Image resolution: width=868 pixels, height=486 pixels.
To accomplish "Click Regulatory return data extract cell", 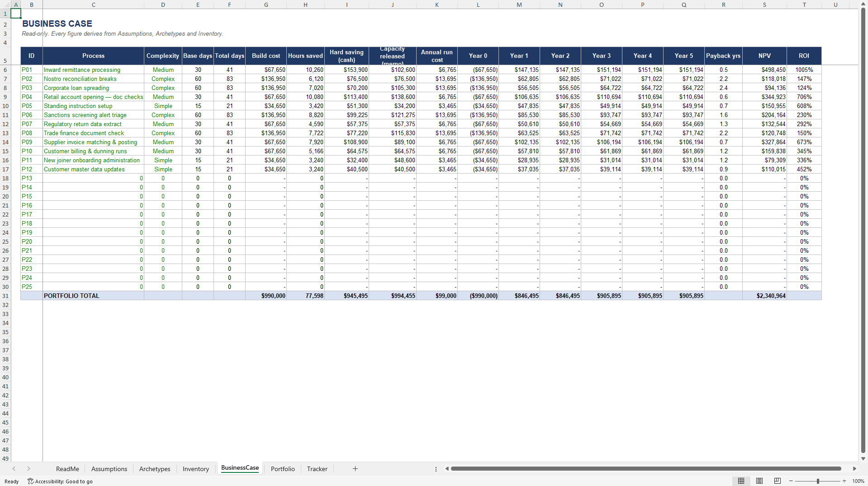I will tap(93, 124).
